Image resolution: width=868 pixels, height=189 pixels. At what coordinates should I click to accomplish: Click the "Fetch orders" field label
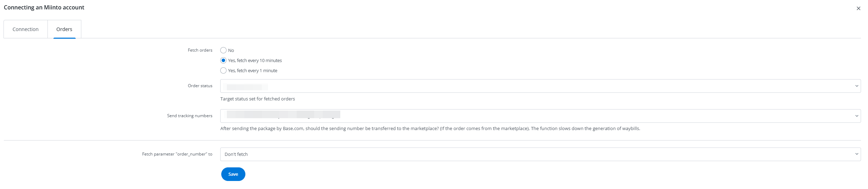[x=200, y=50]
